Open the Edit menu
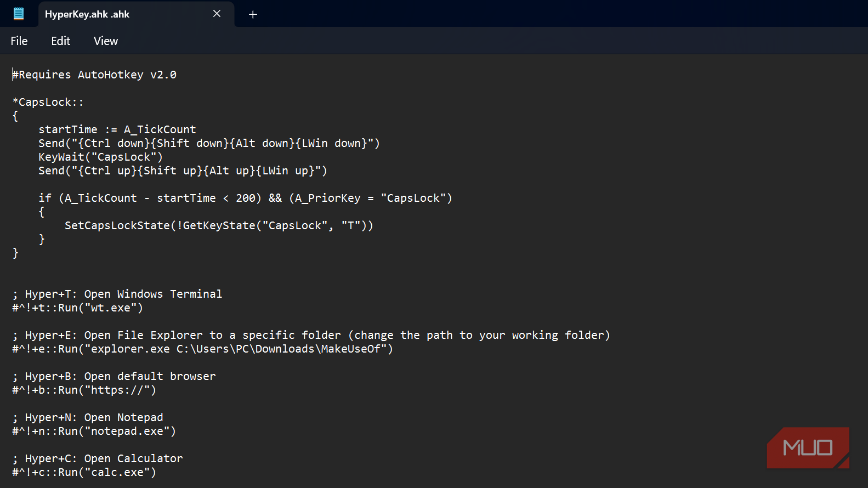868x488 pixels. point(61,41)
